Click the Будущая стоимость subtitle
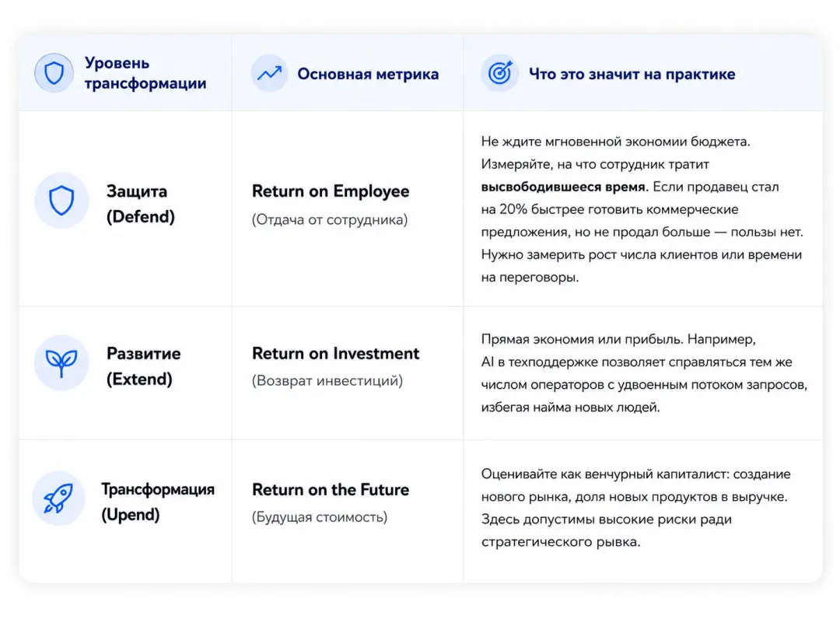The image size is (840, 630). (x=320, y=517)
